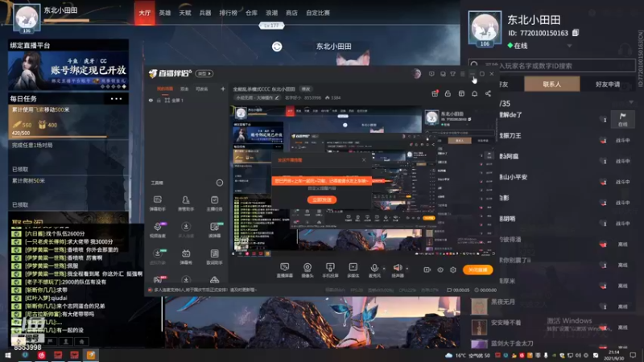This screenshot has height=362, width=644.
Task: Add a multimedia source (多媒体)
Action: pyautogui.click(x=353, y=270)
